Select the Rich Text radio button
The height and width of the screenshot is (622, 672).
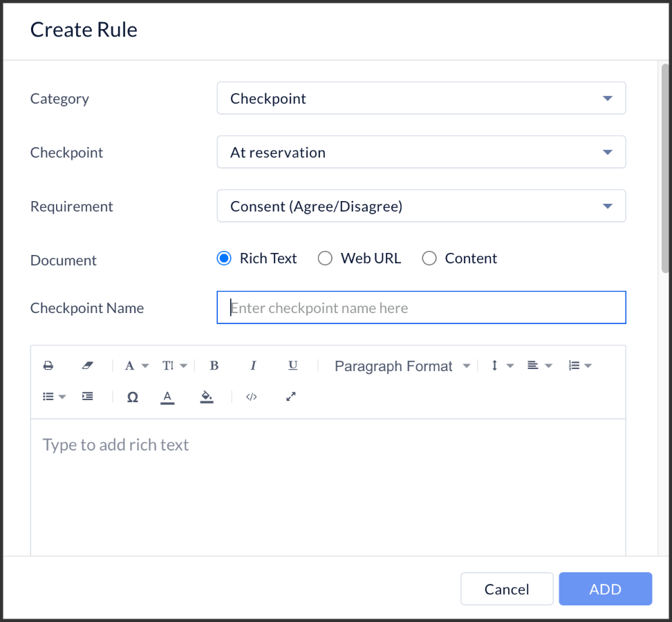click(x=224, y=258)
